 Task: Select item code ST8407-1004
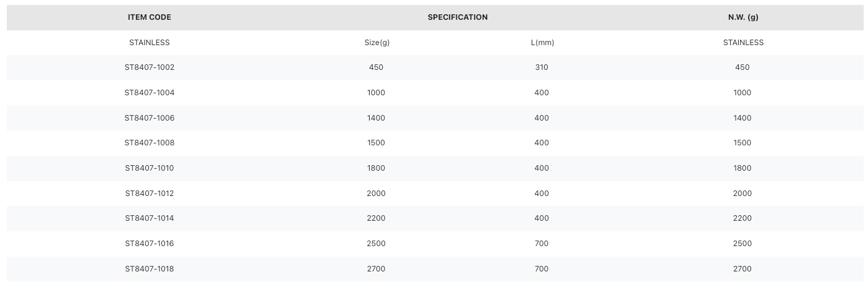pyautogui.click(x=149, y=93)
